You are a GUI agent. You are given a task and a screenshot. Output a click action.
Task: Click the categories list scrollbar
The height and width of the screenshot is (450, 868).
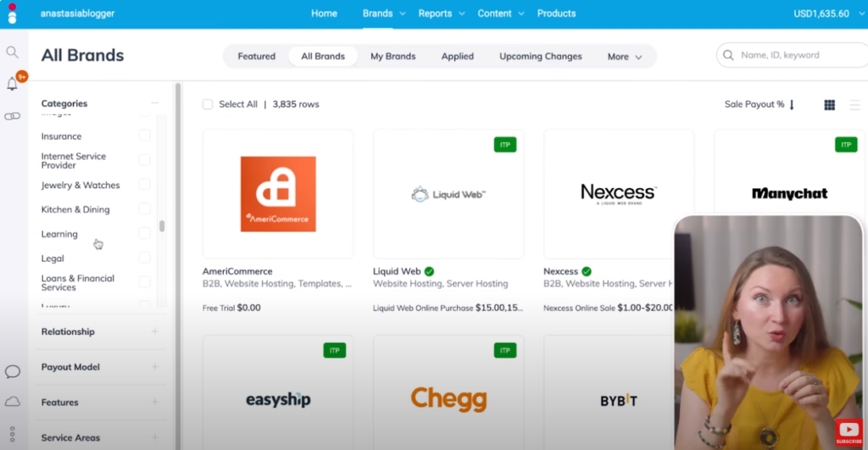click(x=162, y=225)
